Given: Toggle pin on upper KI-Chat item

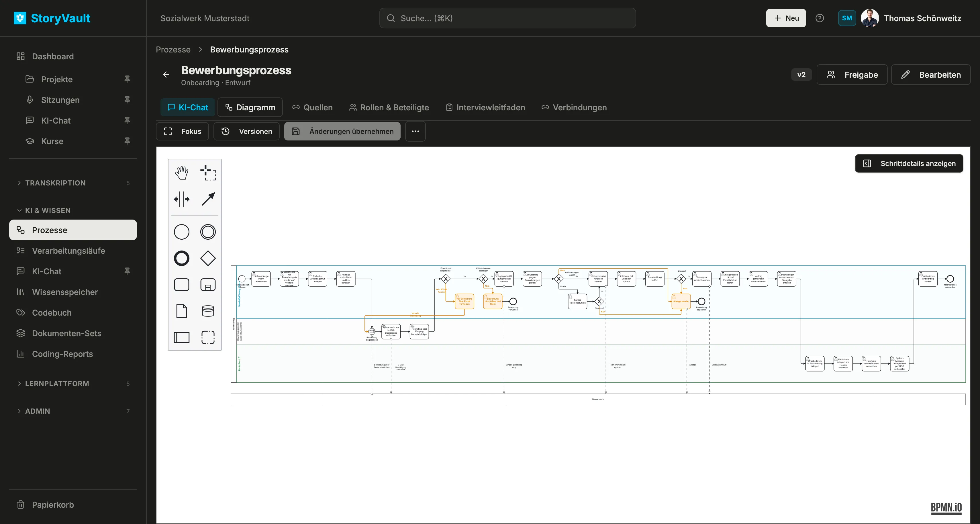Looking at the screenshot, I should (127, 120).
